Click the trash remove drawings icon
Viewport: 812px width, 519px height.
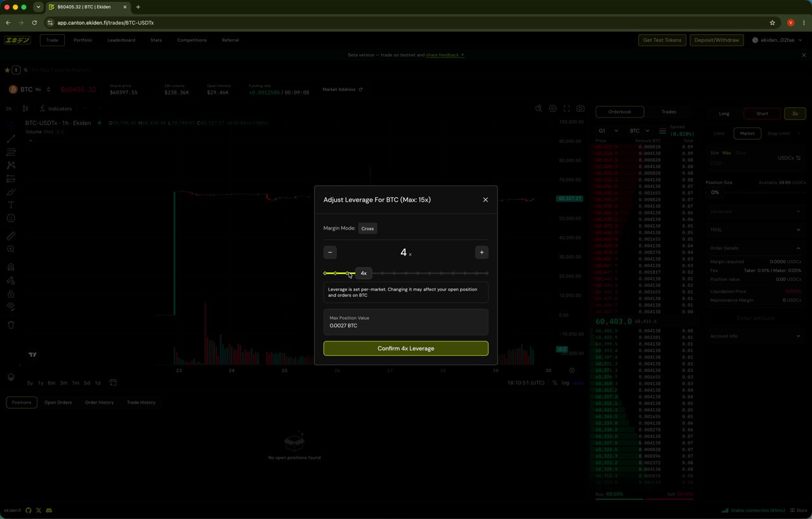11,325
